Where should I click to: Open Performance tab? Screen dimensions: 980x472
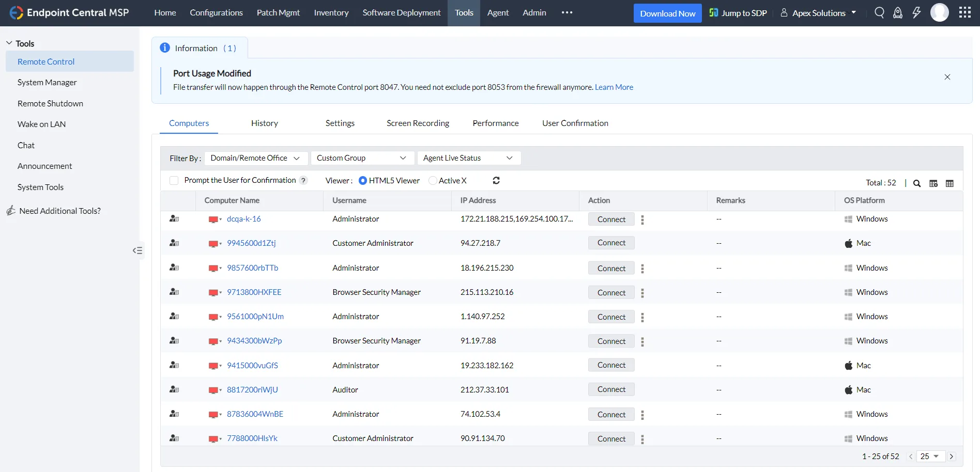click(x=496, y=123)
